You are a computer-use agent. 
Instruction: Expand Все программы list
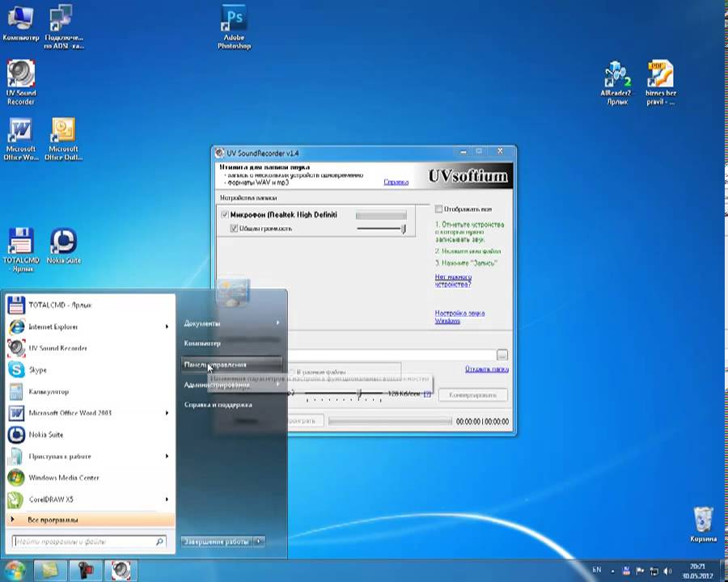click(x=91, y=520)
